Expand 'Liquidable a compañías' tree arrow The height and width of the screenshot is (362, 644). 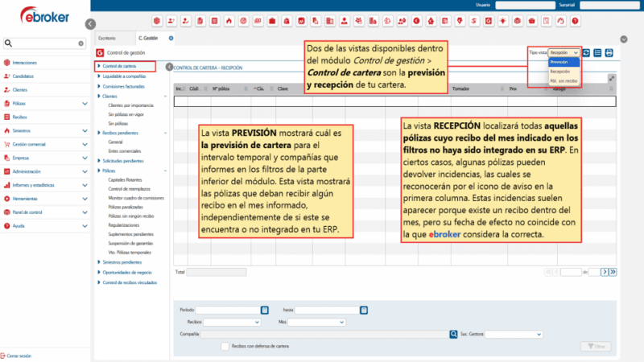click(x=99, y=76)
